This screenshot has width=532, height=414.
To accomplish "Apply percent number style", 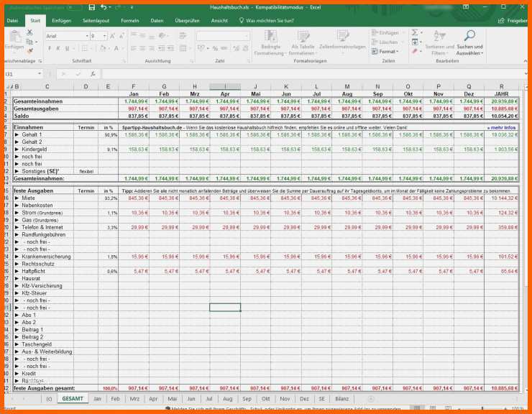I will [x=215, y=49].
